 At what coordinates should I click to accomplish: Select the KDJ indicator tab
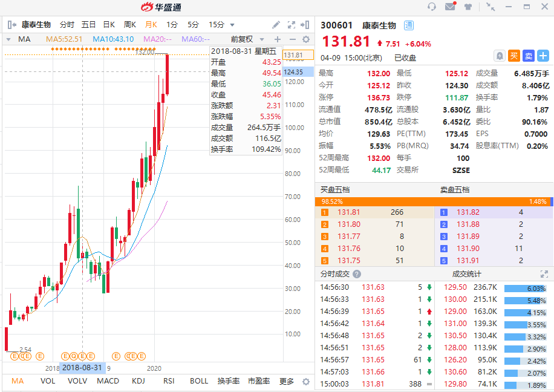(138, 381)
